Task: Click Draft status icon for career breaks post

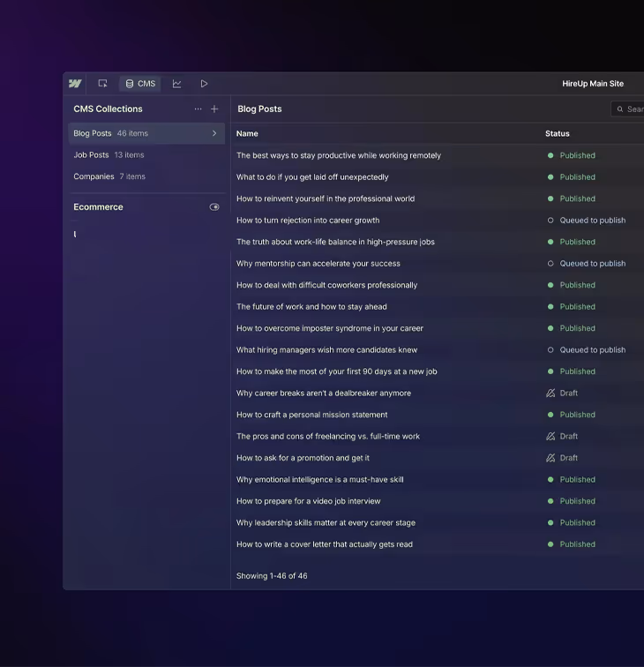Action: coord(550,393)
